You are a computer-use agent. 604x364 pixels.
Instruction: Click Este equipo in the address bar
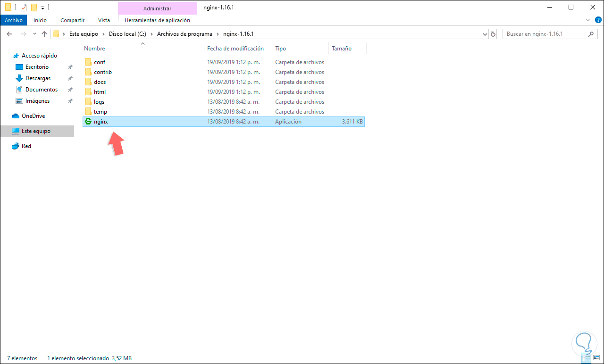coord(84,34)
